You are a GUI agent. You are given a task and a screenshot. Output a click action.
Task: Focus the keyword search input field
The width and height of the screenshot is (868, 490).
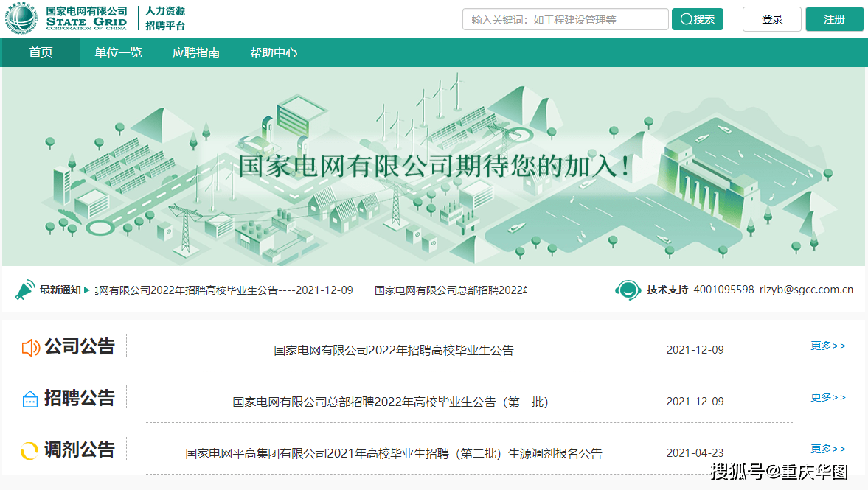coord(565,19)
